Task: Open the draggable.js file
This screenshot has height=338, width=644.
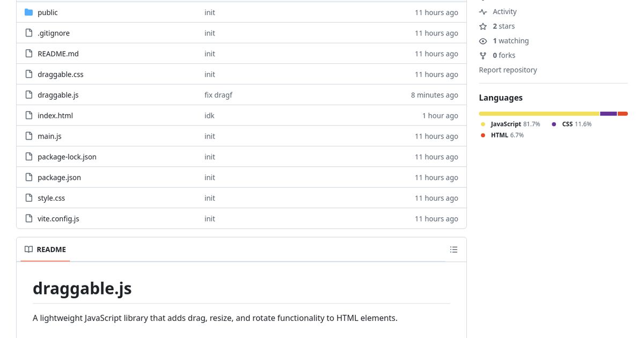Action: pyautogui.click(x=58, y=95)
